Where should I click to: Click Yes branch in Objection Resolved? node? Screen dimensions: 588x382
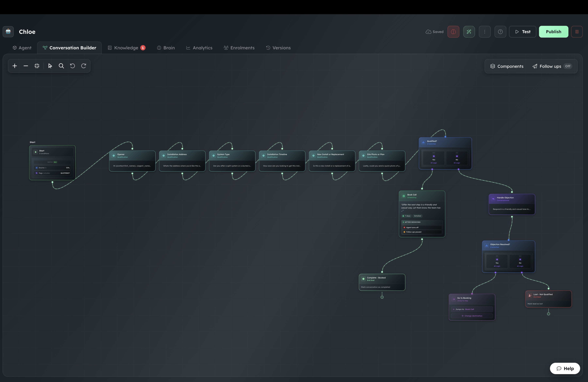click(x=497, y=261)
